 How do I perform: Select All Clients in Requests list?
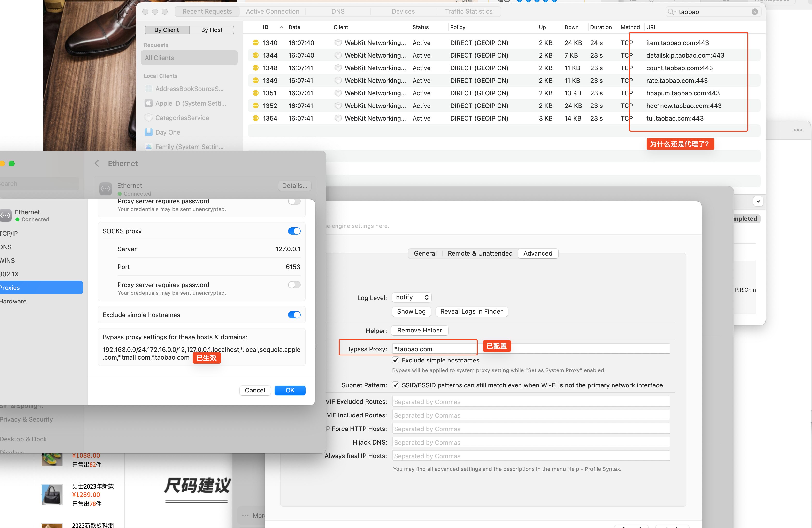[x=189, y=58]
